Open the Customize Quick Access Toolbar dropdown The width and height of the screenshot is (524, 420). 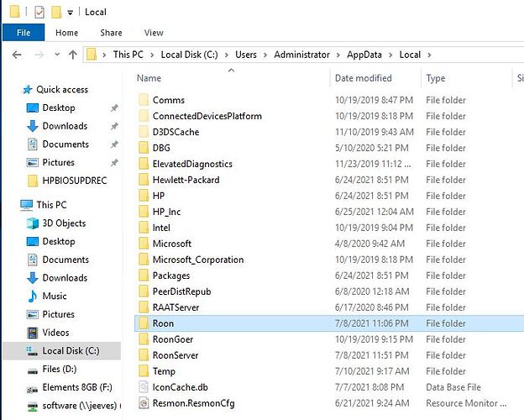[71, 13]
